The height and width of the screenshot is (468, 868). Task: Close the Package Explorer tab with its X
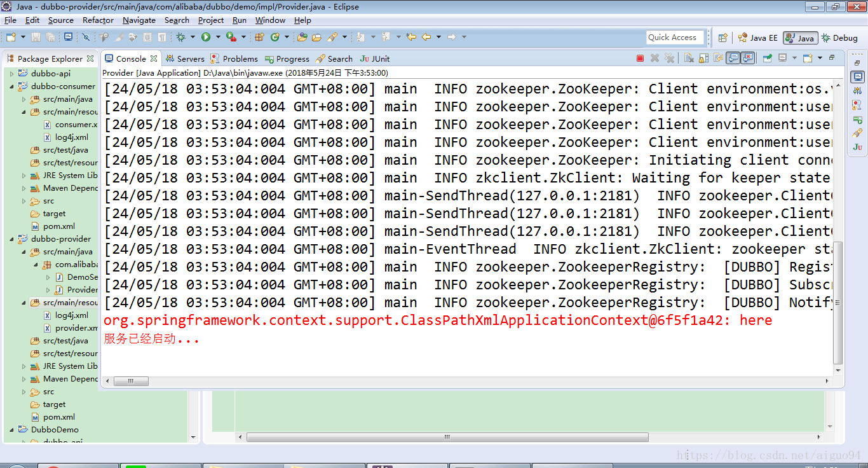pos(90,59)
